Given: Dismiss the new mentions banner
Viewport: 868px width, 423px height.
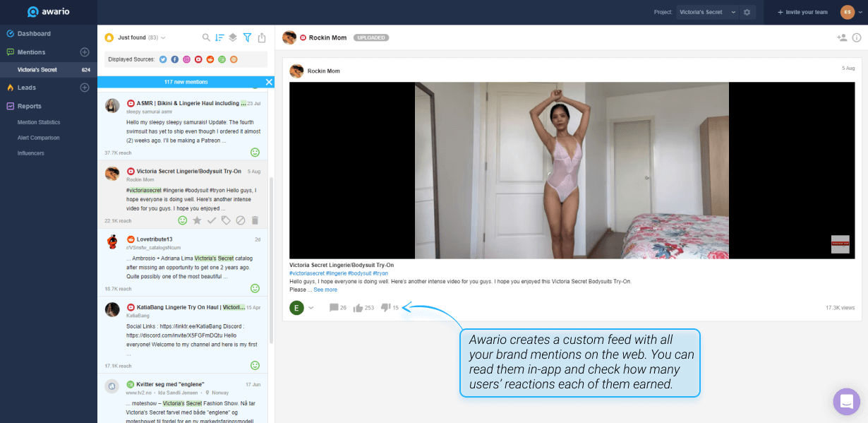Looking at the screenshot, I should pos(269,82).
